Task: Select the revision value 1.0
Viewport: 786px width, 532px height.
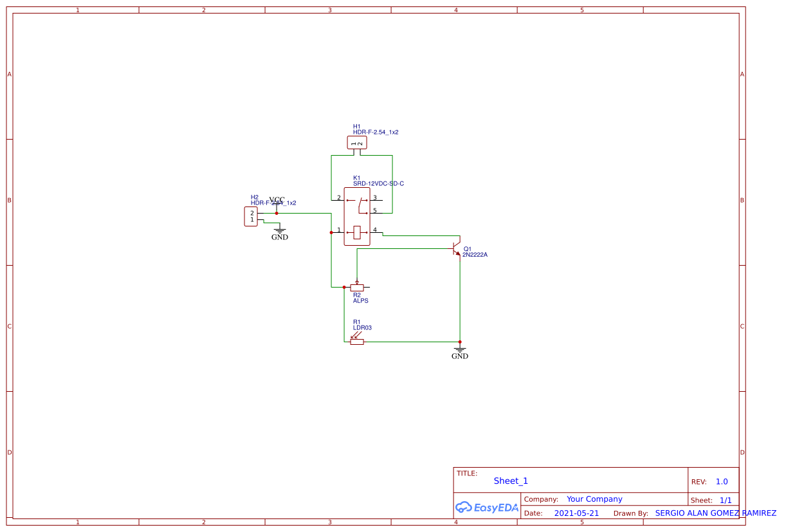Action: point(721,481)
